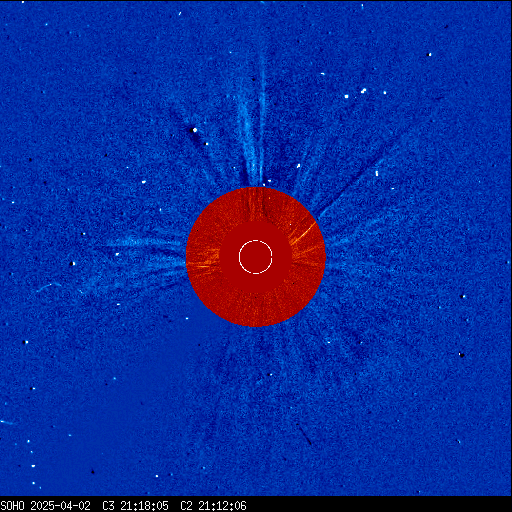This screenshot has width=512, height=512.
Task: Click the dark diagonal streak below-right of disk
Action: click(x=304, y=434)
